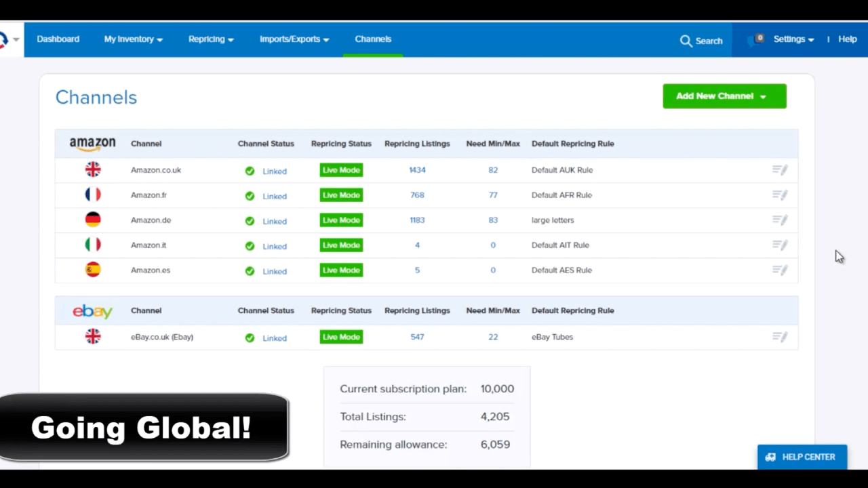
Task: Click the edit icon for Amazon.es
Action: [x=780, y=270]
